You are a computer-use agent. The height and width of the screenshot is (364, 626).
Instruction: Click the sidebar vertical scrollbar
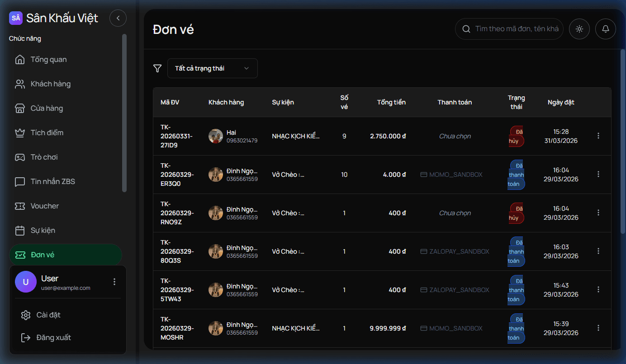[124, 113]
